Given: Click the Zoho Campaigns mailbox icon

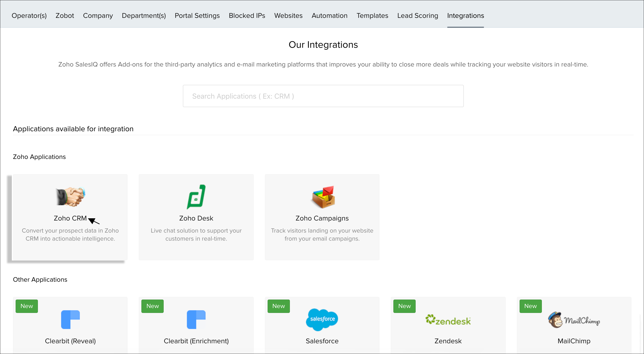Looking at the screenshot, I should 323,197.
